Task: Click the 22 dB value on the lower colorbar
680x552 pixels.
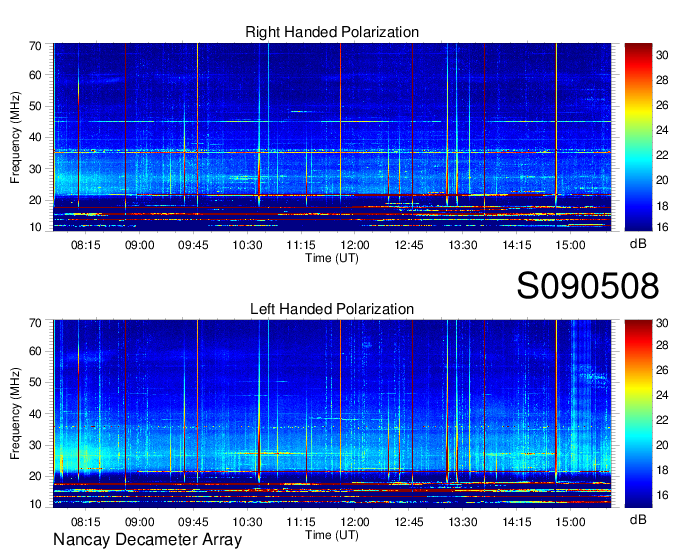Action: tap(662, 420)
